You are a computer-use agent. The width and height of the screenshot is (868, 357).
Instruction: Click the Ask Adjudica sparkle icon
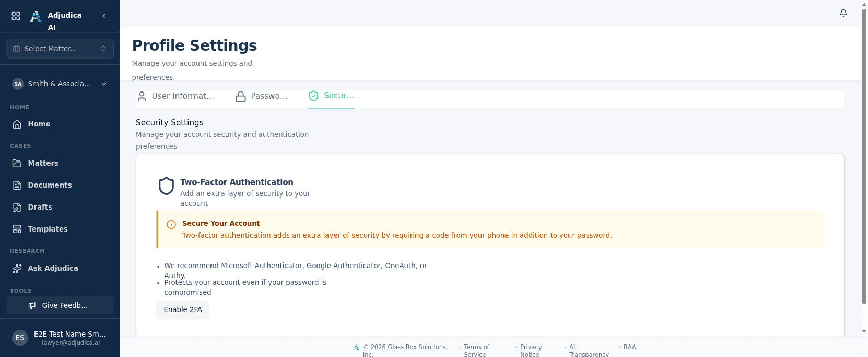[x=17, y=268]
